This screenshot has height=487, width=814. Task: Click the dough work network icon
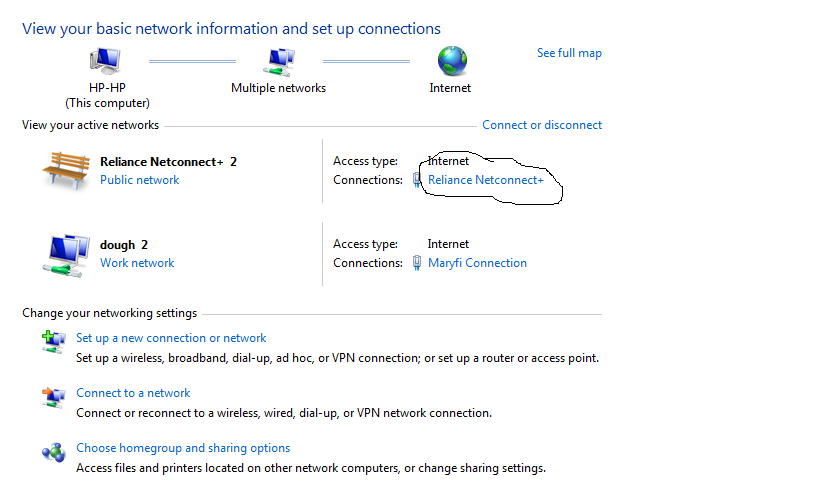tap(67, 254)
